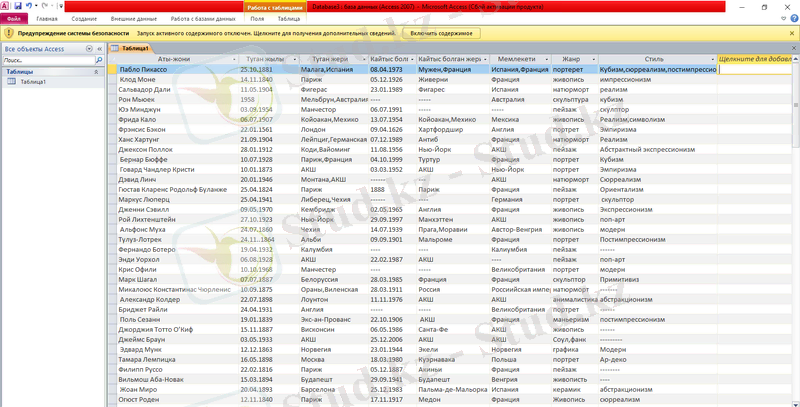Open filter dropdown on Жанр column

[592, 59]
